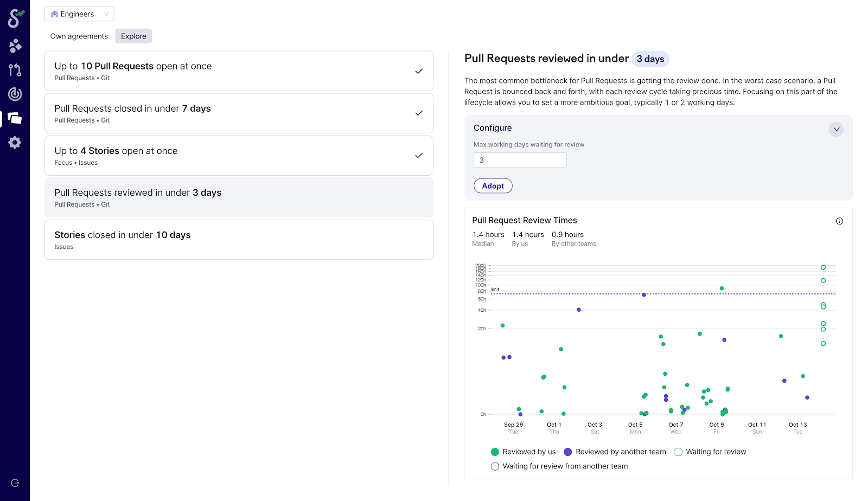Open the team insights icon in sidebar

pyautogui.click(x=15, y=46)
